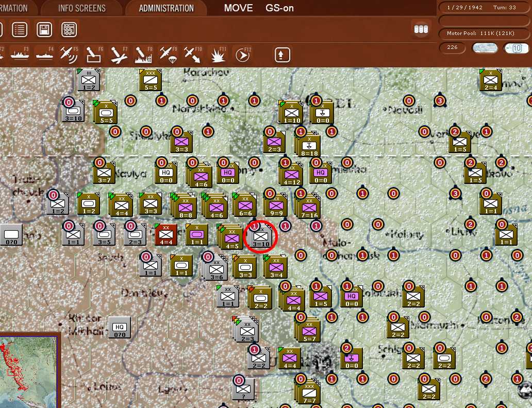Select the F4 amphibious transport ship icon
This screenshot has width=532, height=408.
tap(45, 55)
